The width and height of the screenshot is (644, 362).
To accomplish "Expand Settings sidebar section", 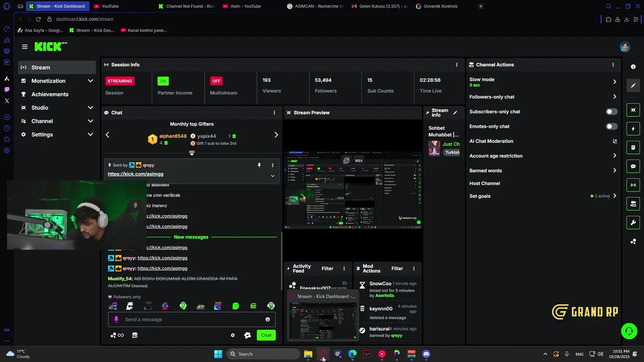I will point(91,135).
